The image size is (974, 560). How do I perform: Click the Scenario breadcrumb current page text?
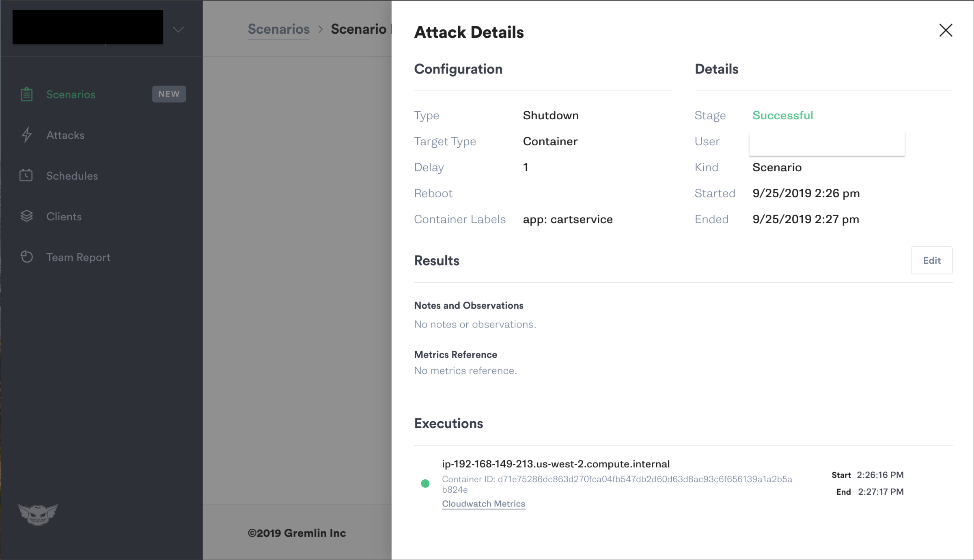point(361,29)
